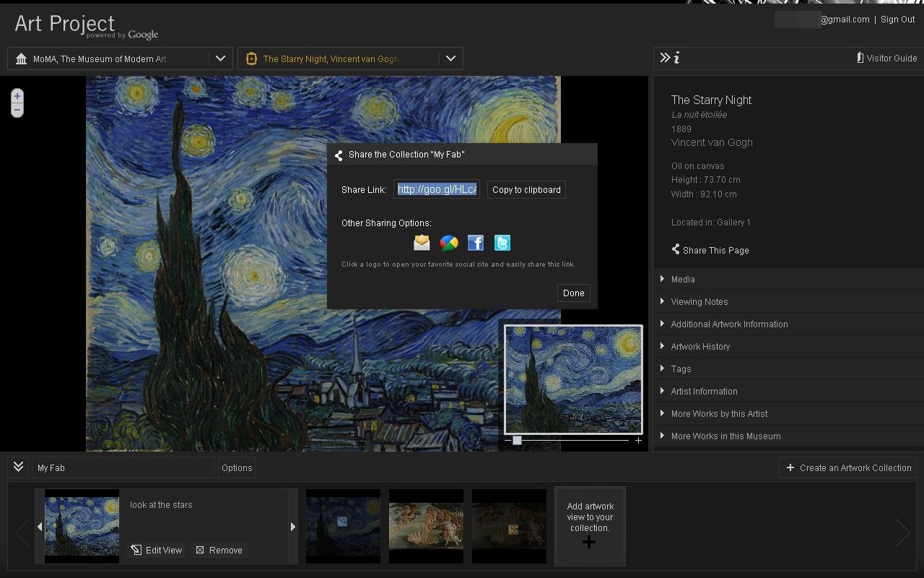This screenshot has width=924, height=578.
Task: Expand Additional Artwork Information
Action: click(788, 324)
